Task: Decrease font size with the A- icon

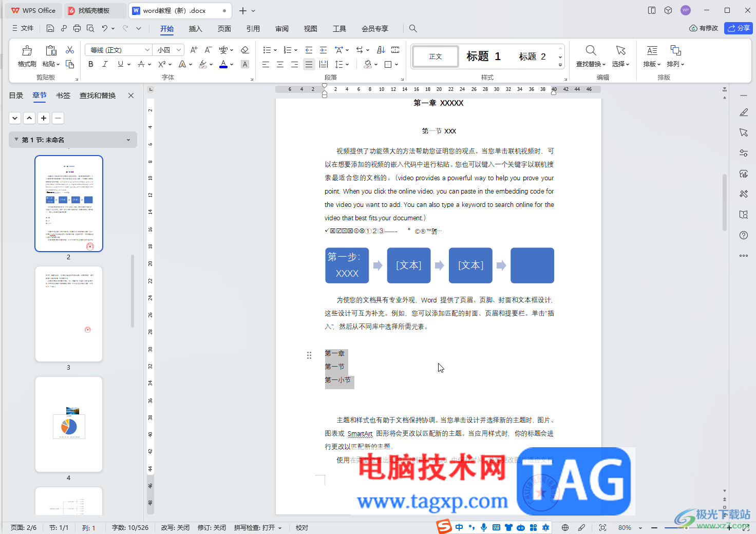Action: [x=208, y=50]
